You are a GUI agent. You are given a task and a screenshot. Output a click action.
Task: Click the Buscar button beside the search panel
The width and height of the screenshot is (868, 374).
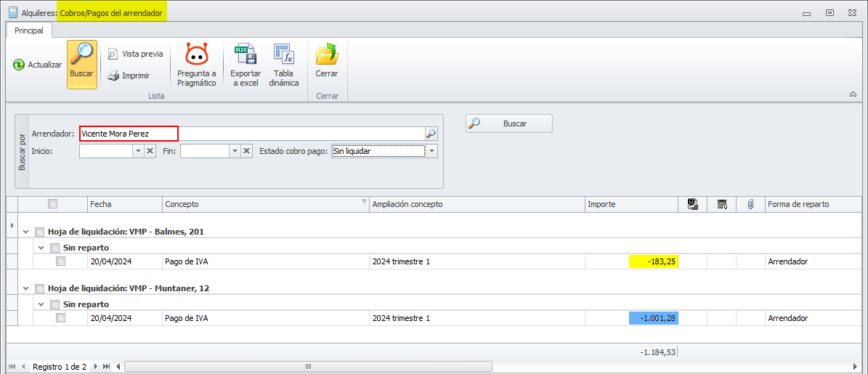click(508, 123)
